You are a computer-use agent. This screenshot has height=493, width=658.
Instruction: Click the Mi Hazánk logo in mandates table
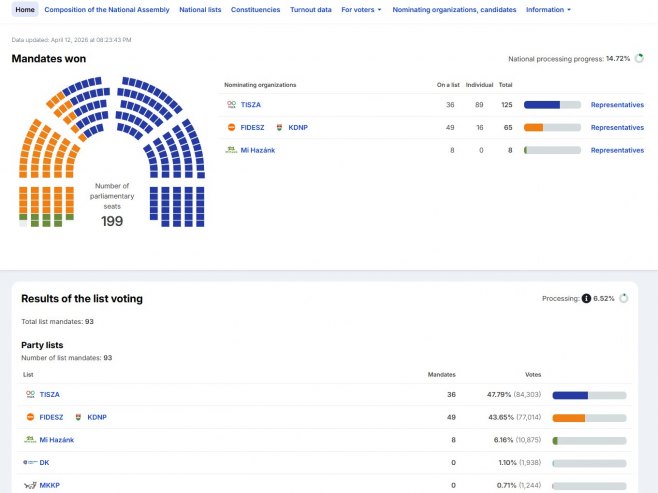coord(231,150)
